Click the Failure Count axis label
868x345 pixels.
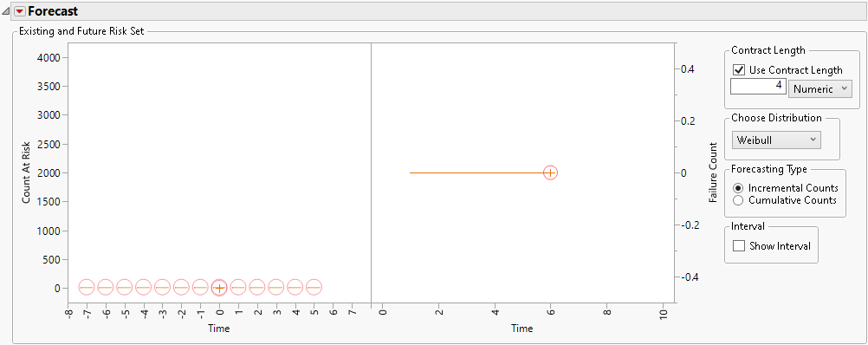click(x=713, y=172)
